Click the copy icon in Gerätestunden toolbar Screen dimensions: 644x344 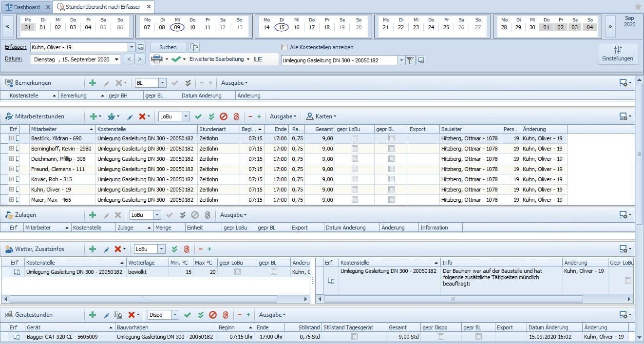tap(117, 315)
